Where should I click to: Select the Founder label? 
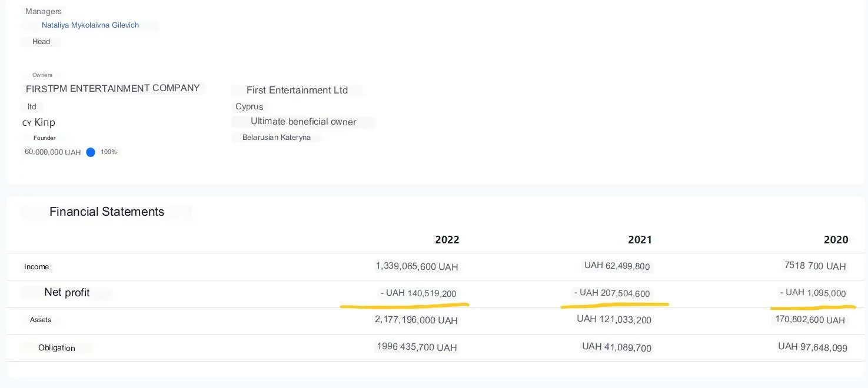point(44,138)
